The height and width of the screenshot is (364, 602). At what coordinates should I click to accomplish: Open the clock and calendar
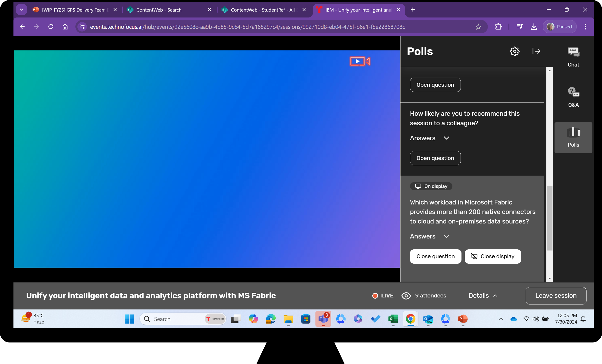pyautogui.click(x=566, y=319)
